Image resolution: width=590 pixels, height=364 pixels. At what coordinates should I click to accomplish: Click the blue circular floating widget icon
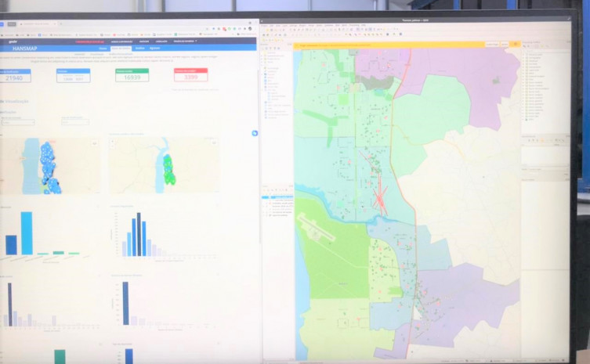pyautogui.click(x=255, y=134)
